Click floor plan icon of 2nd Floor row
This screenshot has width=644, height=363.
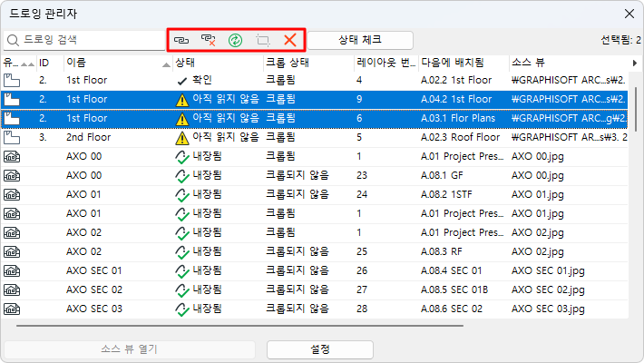click(x=12, y=137)
